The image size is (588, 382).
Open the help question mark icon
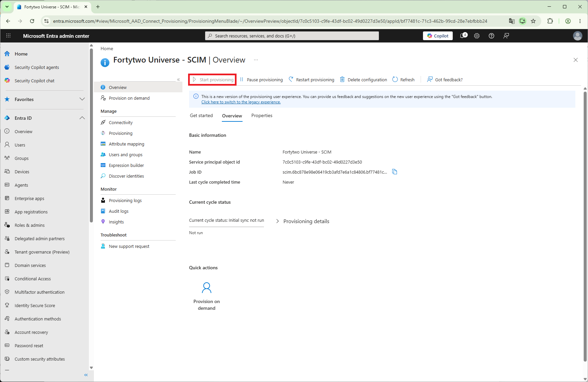pos(491,36)
